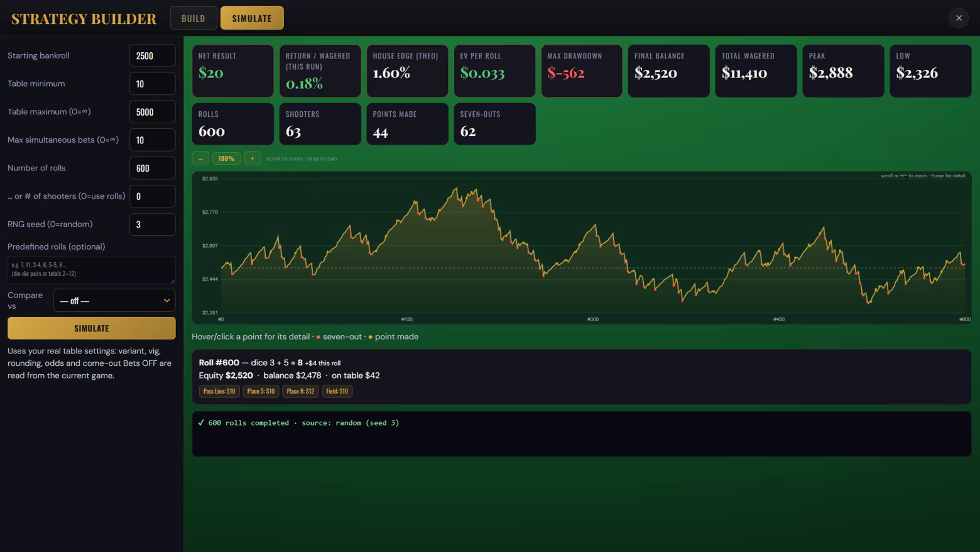Change the Max simultaneous bets value

click(x=153, y=140)
